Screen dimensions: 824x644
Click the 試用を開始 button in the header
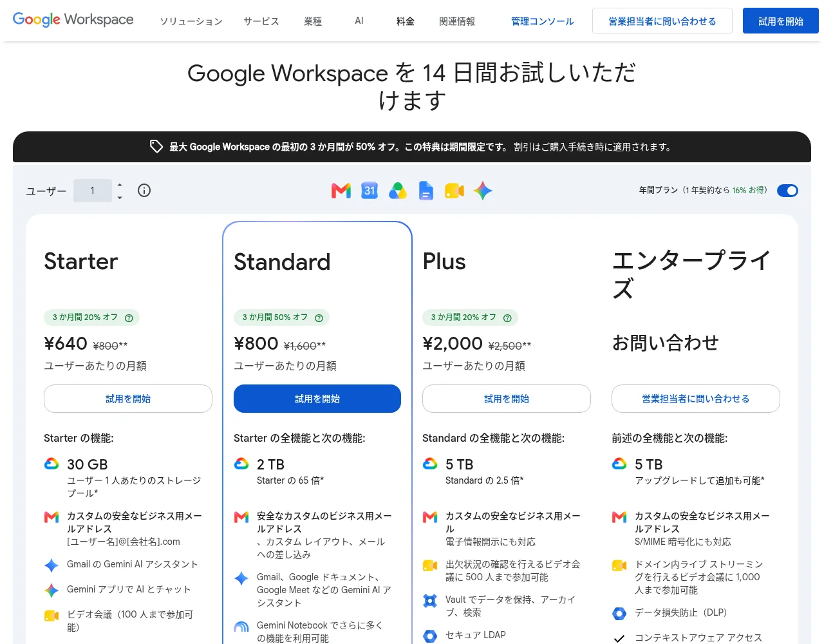781,21
